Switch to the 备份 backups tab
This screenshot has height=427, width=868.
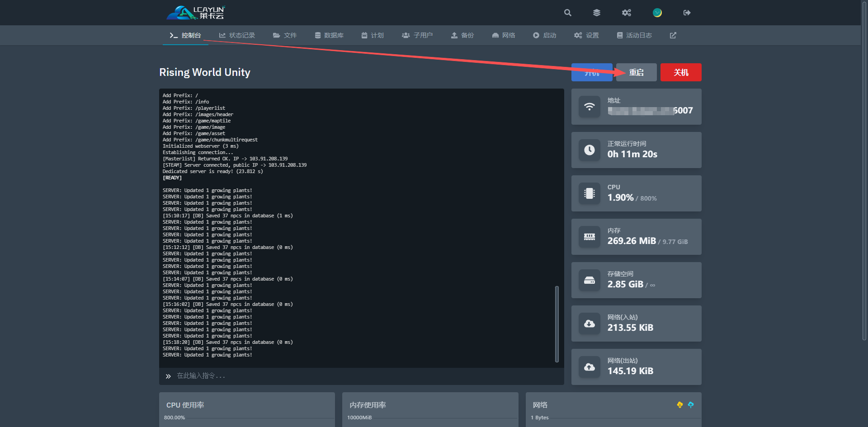pyautogui.click(x=462, y=35)
